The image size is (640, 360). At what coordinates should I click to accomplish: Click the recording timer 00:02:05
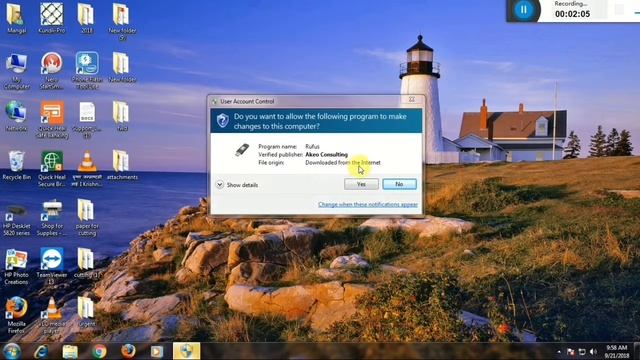pos(572,14)
